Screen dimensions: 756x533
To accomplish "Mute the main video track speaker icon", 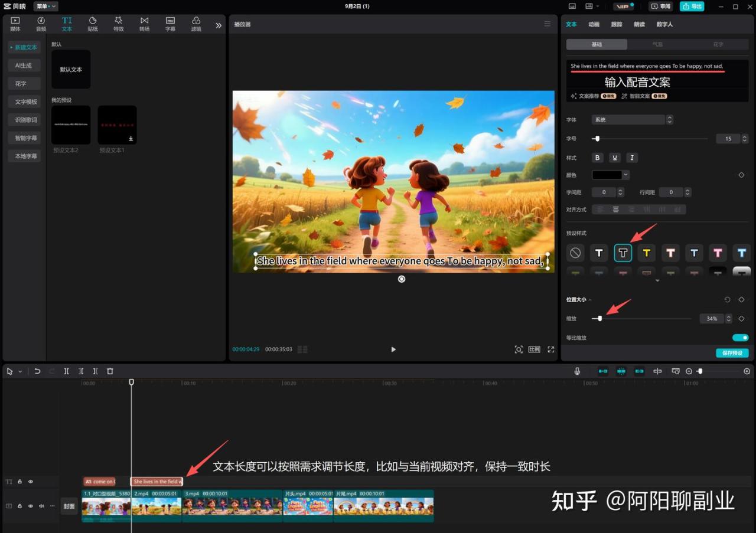I will point(41,506).
